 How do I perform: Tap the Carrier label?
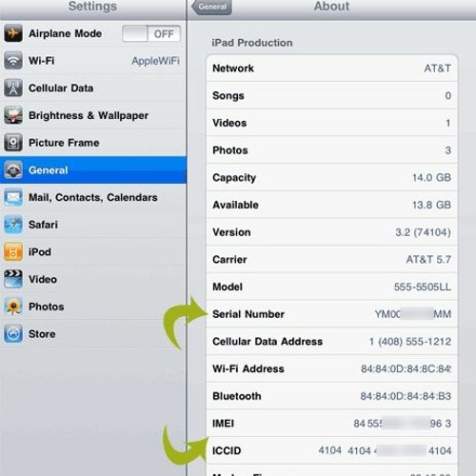(229, 259)
